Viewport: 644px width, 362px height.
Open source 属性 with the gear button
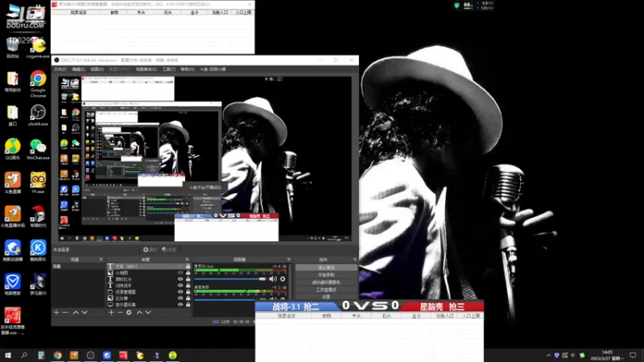[150, 249]
